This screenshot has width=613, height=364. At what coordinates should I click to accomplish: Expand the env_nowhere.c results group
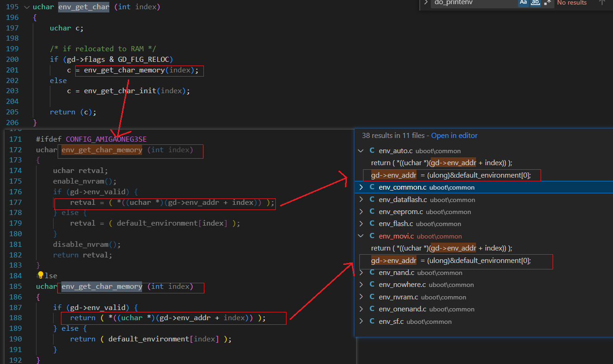[361, 285]
